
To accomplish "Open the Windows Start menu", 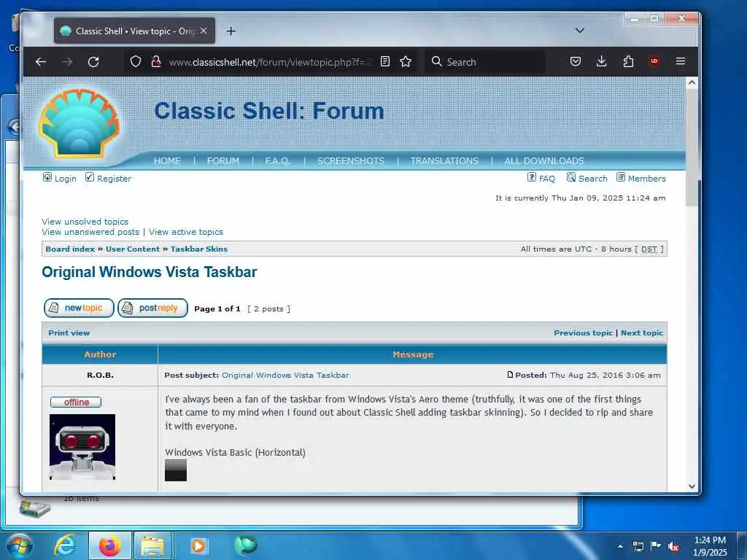I will [19, 545].
